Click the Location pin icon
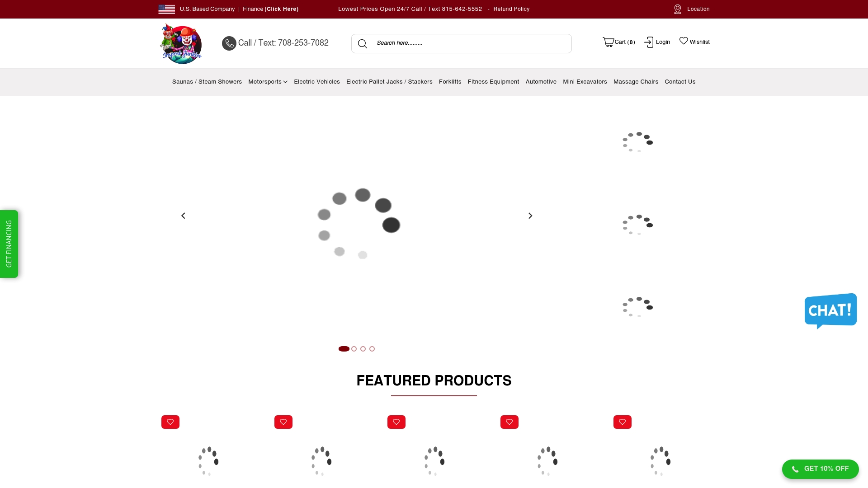 coord(678,9)
